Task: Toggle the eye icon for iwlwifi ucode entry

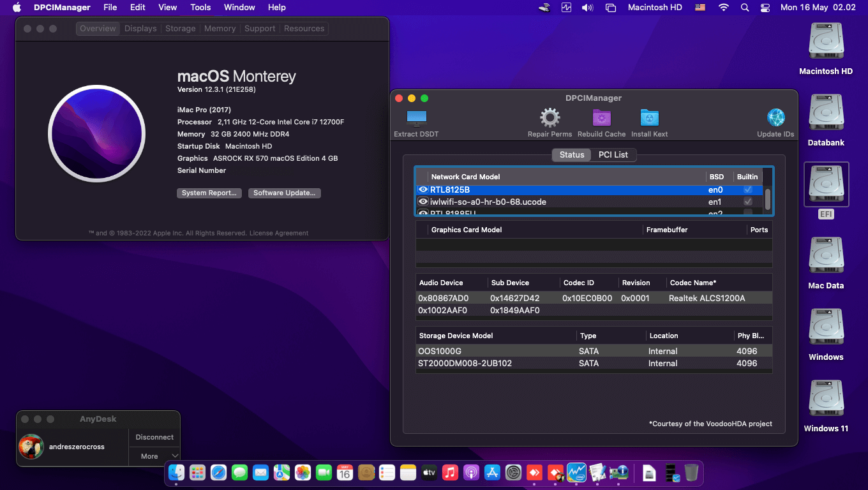Action: click(423, 202)
